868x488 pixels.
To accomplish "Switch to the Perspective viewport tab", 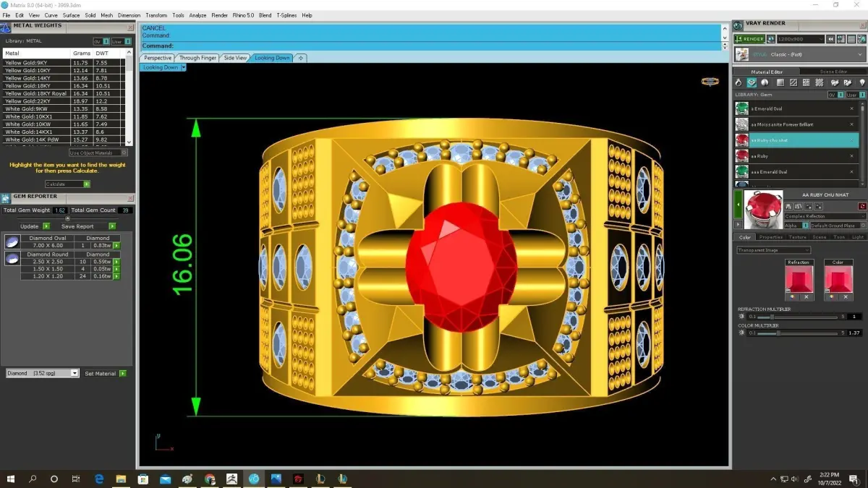I will (x=158, y=58).
